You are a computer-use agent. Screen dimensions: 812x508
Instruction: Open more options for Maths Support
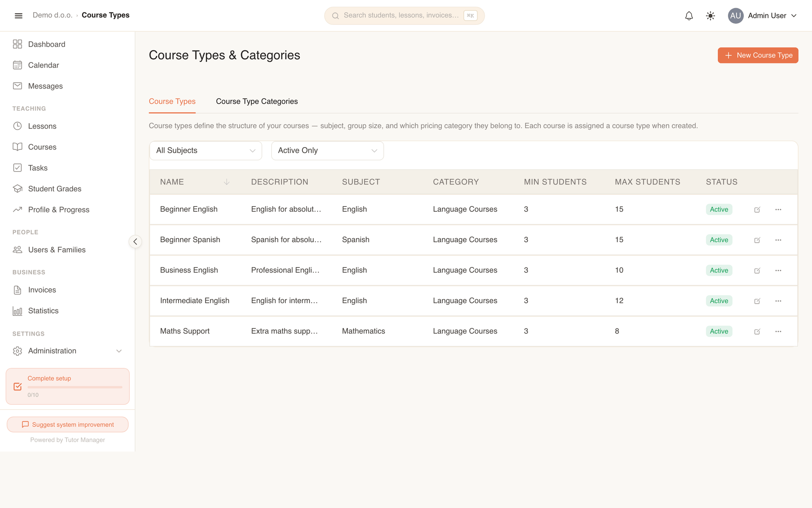coord(778,331)
